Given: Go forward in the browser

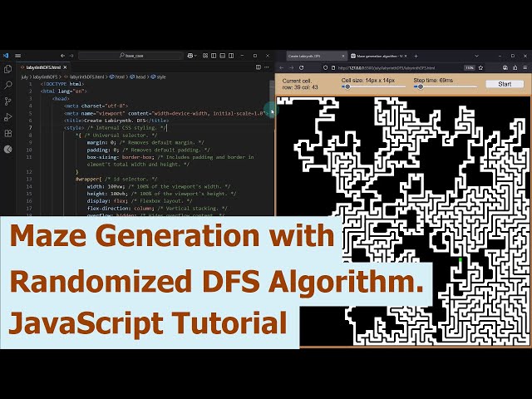Looking at the screenshot, I should click(x=292, y=67).
